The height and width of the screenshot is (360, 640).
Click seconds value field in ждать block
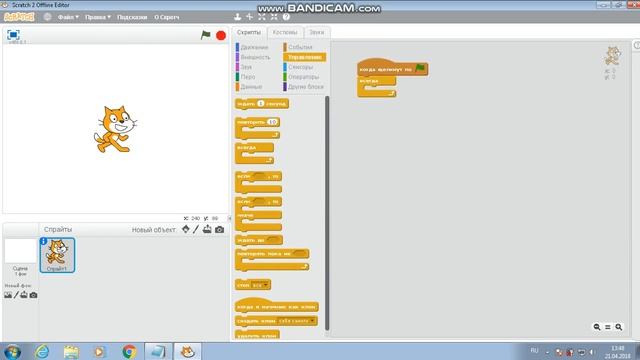coord(261,104)
